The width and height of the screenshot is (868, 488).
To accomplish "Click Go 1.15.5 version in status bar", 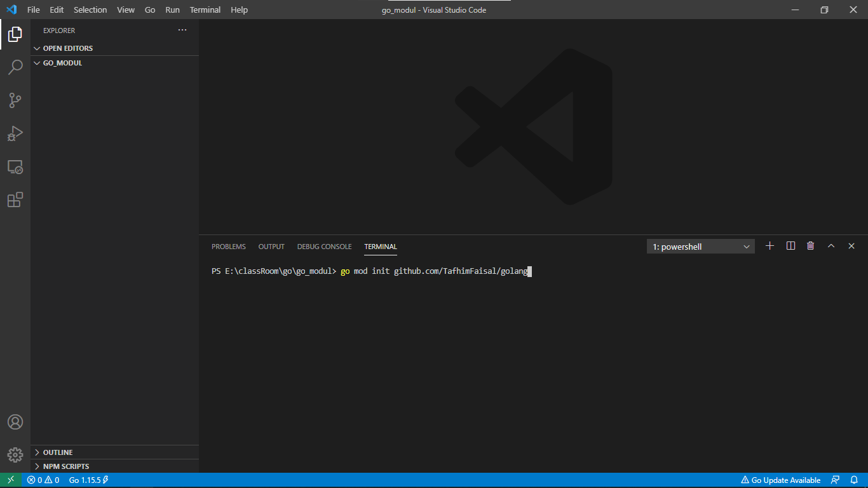I will [89, 480].
